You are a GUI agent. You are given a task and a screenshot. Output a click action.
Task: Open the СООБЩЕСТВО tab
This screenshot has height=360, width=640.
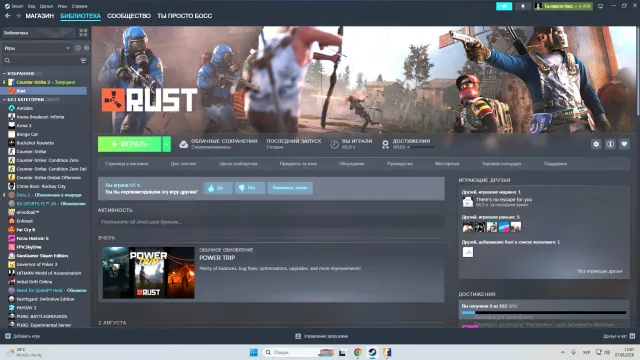(x=129, y=16)
